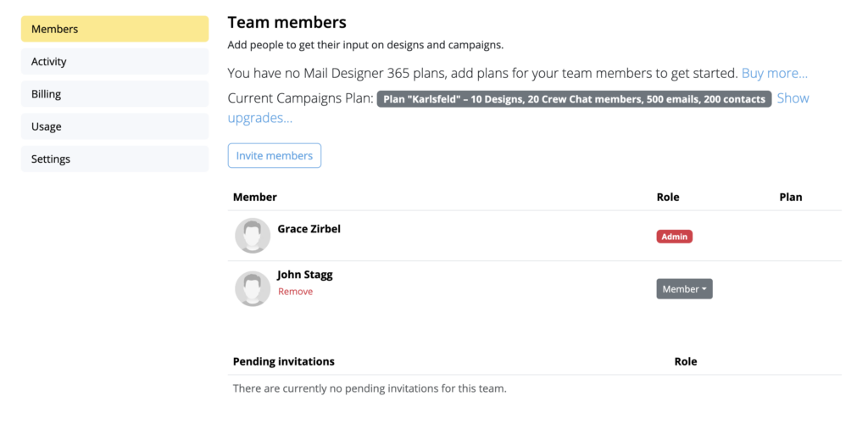The image size is (868, 424).
Task: Click the Plan "Karlsfeld" badge
Action: (574, 99)
